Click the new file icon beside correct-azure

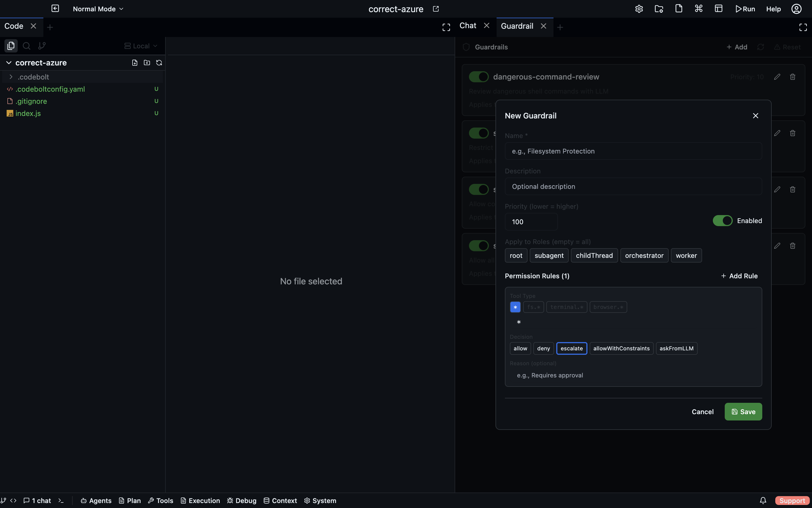(x=135, y=63)
